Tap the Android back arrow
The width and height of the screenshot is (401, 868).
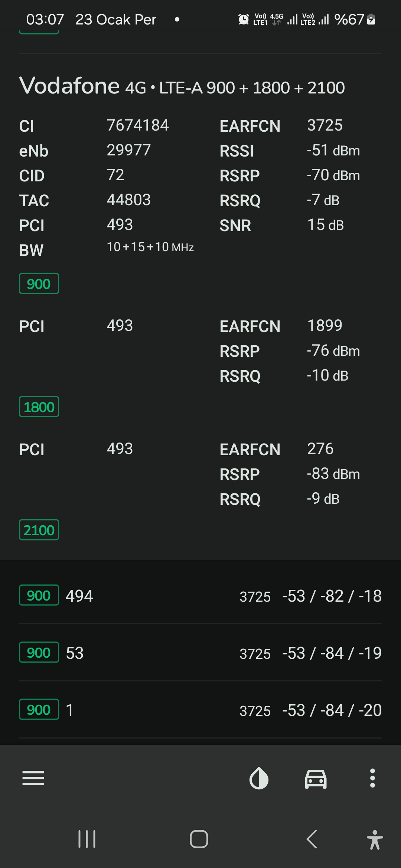pyautogui.click(x=312, y=839)
